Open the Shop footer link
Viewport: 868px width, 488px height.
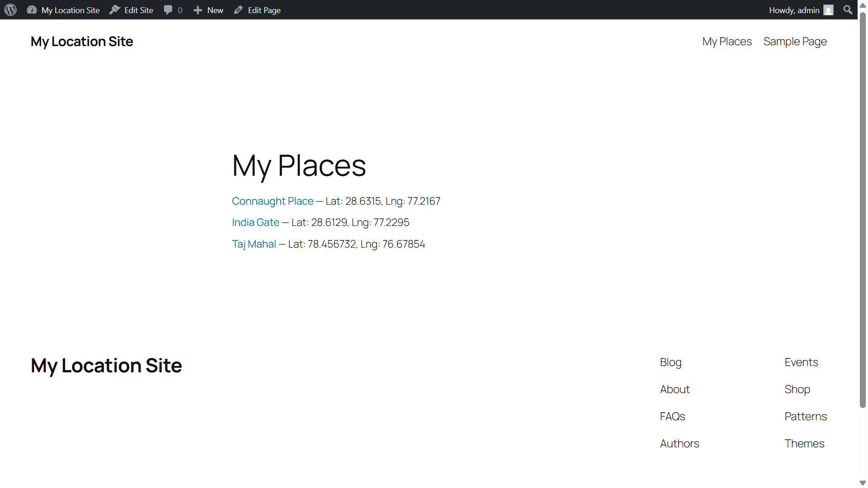click(797, 389)
